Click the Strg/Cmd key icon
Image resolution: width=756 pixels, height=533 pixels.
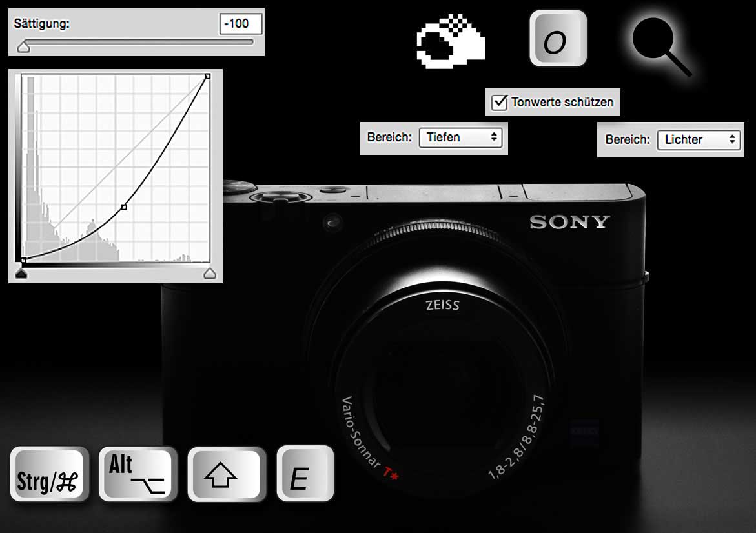[49, 474]
